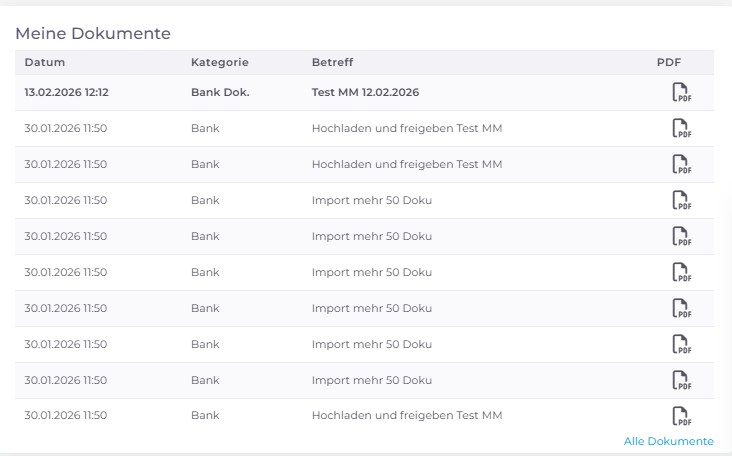Click the PDF column header

[668, 62]
